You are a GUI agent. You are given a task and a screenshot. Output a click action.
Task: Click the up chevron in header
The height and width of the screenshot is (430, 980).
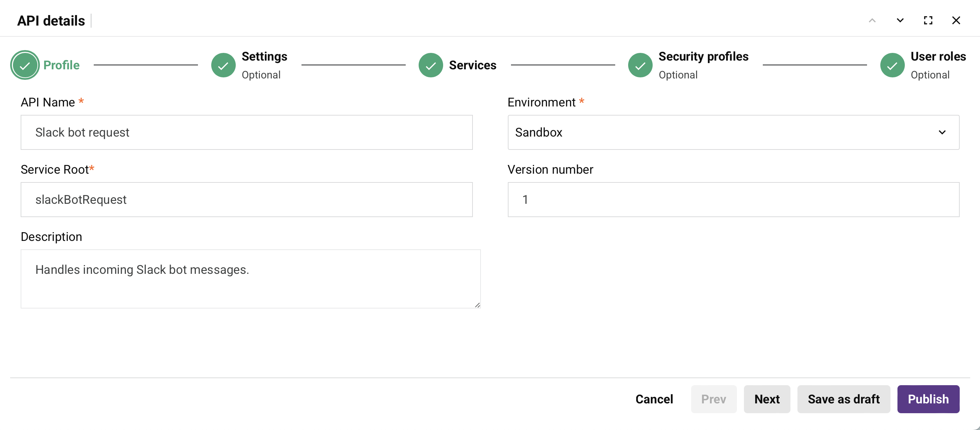click(872, 21)
